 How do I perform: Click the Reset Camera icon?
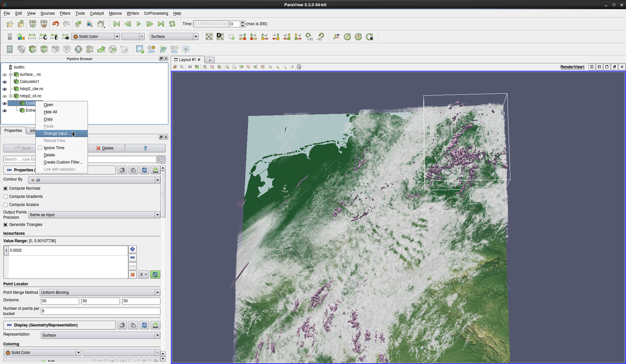pos(209,37)
